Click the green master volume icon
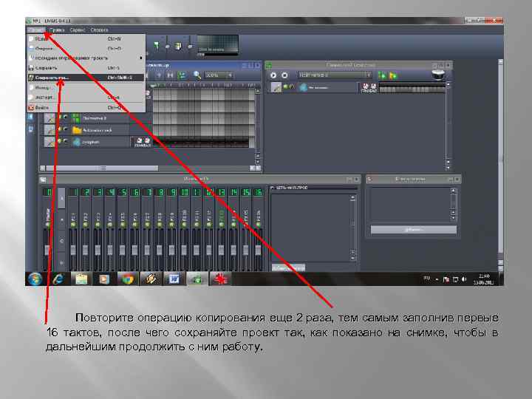 click(157, 45)
